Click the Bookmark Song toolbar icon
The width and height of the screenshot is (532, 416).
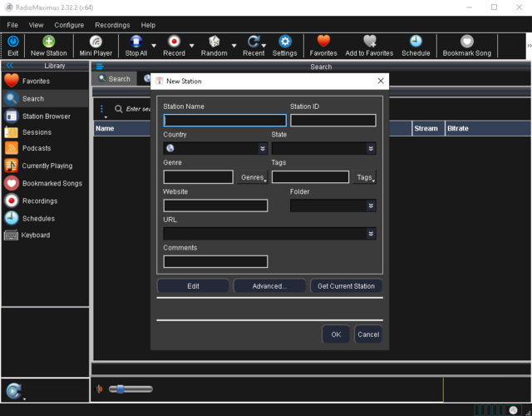(467, 42)
